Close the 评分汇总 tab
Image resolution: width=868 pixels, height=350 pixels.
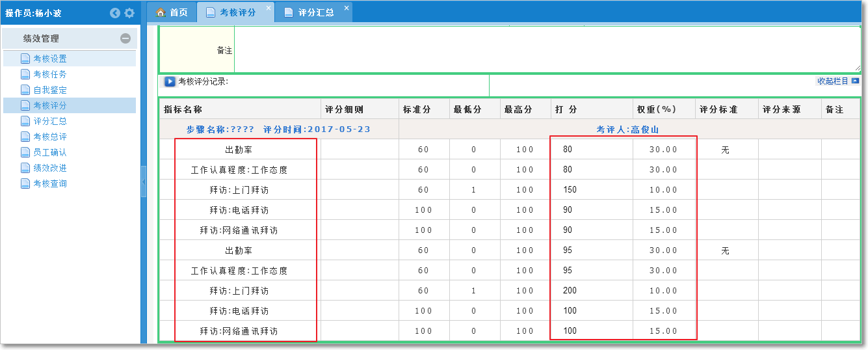[347, 8]
